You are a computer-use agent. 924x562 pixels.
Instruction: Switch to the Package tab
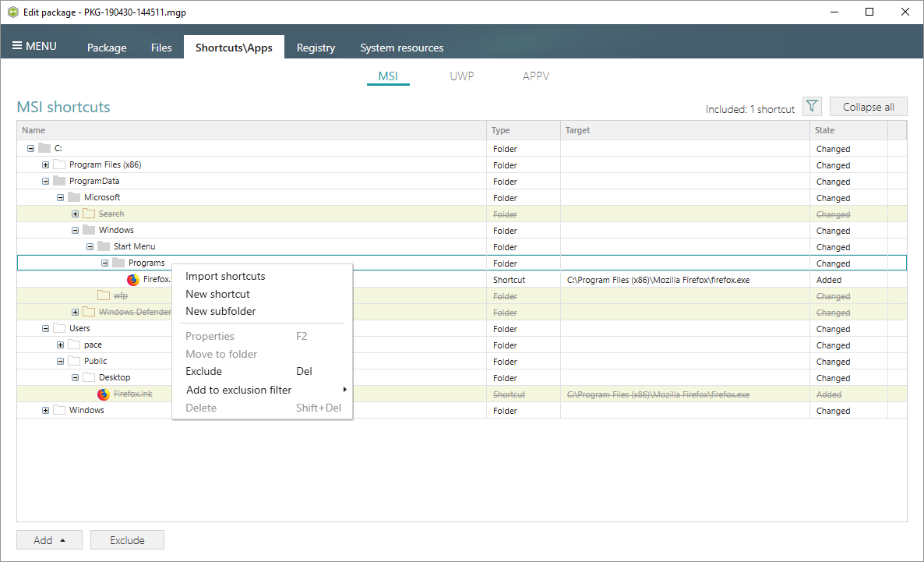click(107, 48)
